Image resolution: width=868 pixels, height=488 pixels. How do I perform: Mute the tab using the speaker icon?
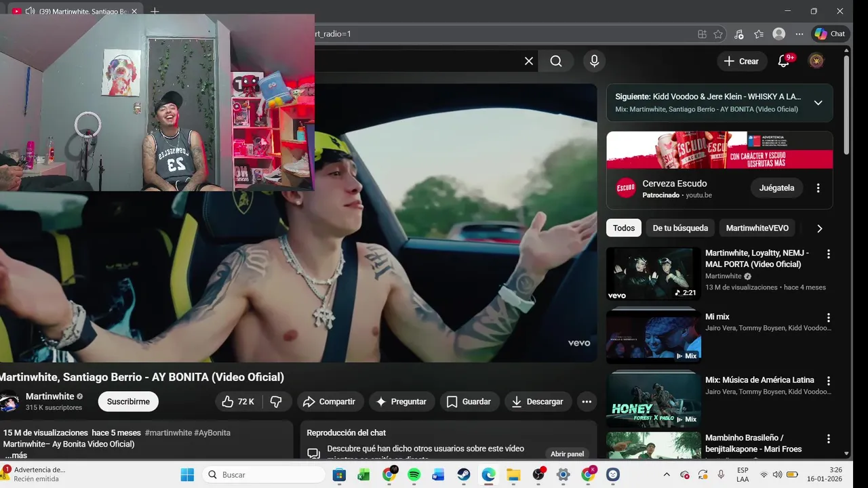coord(30,12)
